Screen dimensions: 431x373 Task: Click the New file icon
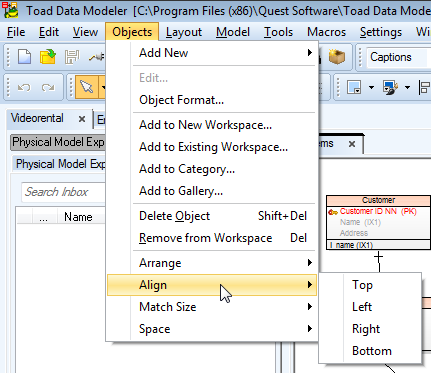click(24, 57)
